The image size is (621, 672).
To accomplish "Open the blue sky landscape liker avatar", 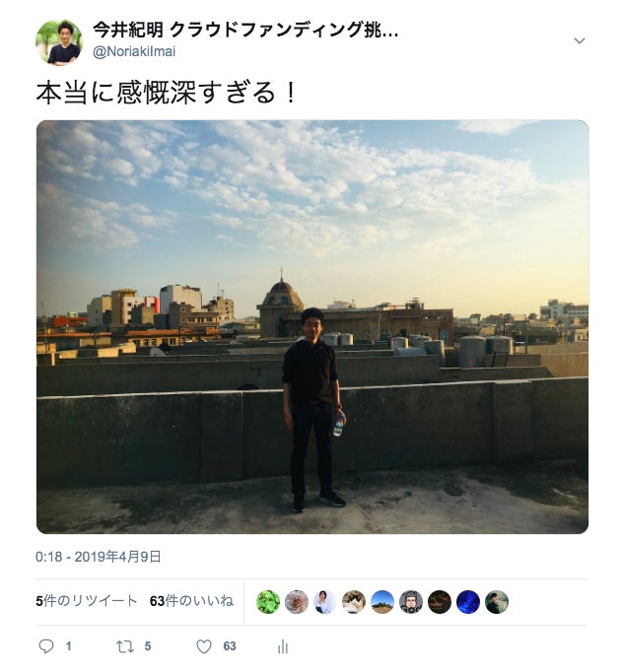I will (382, 602).
